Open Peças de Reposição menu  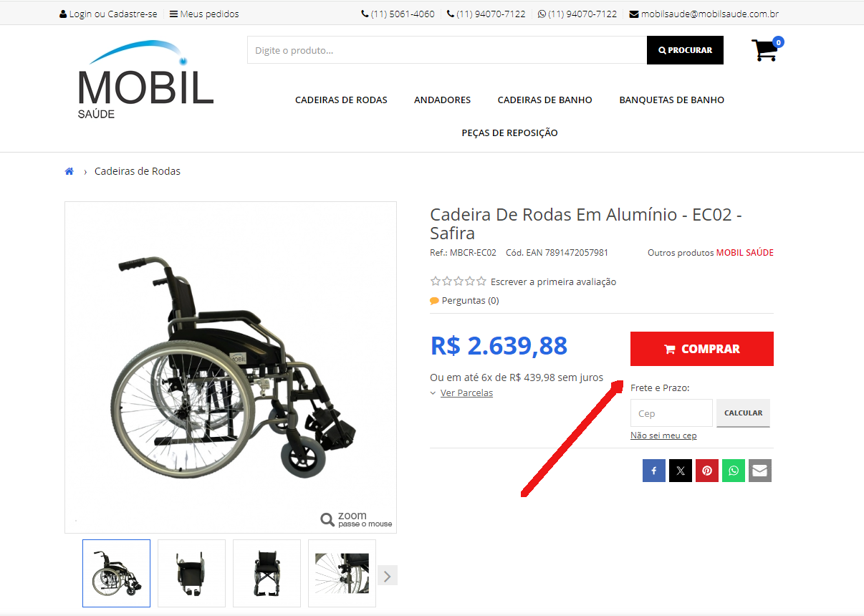[509, 133]
